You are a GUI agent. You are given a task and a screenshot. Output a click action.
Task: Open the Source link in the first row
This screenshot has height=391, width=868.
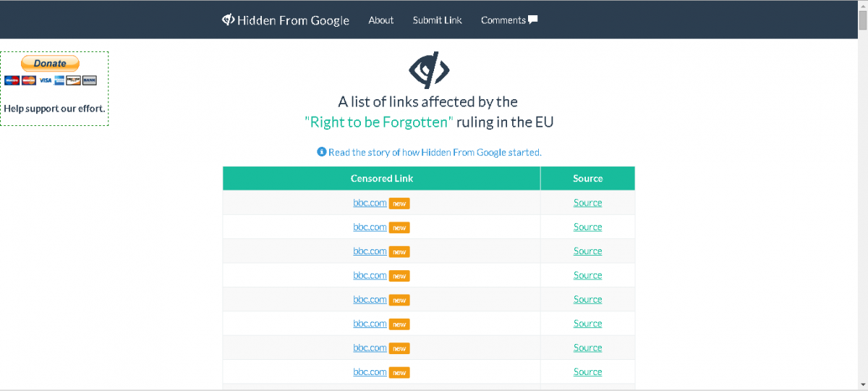[x=587, y=203]
